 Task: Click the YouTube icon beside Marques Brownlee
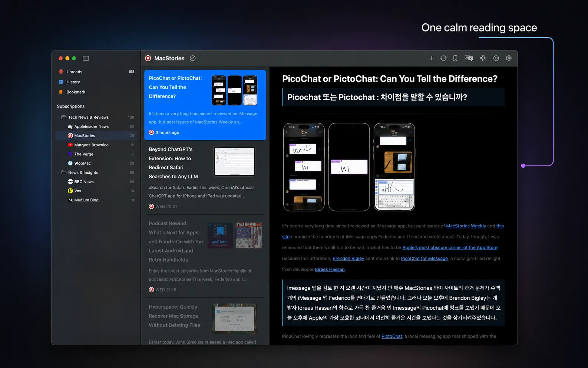[70, 145]
